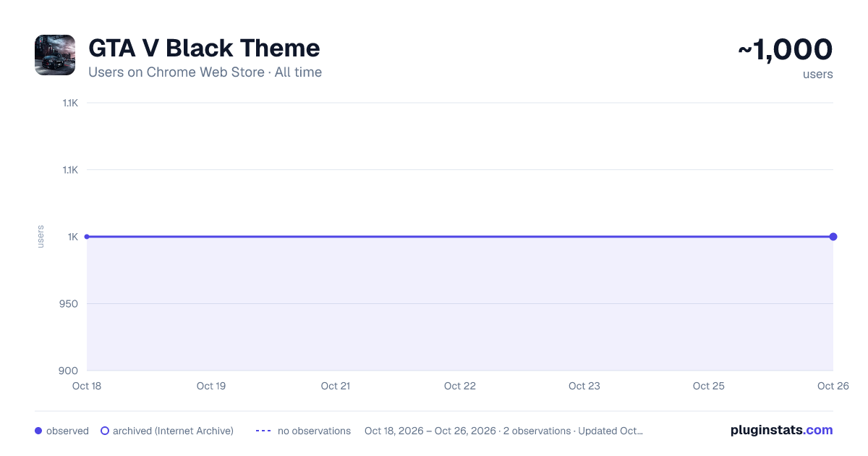Click the 'no observations' legend label
868x456 pixels.
click(314, 431)
